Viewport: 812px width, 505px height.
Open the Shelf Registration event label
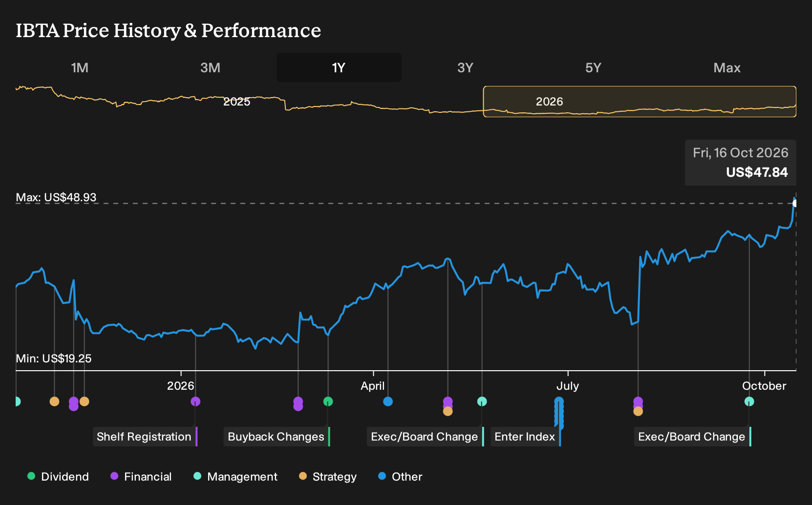coord(145,437)
